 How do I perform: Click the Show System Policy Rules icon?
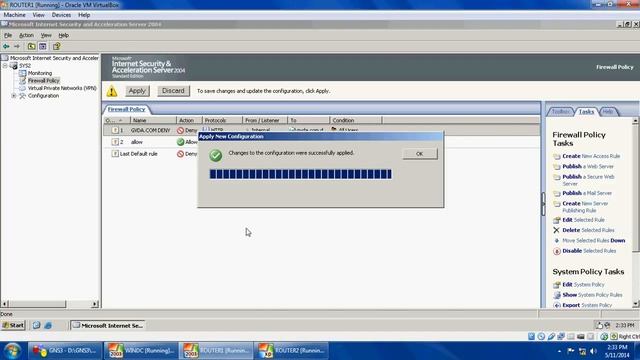click(x=557, y=295)
